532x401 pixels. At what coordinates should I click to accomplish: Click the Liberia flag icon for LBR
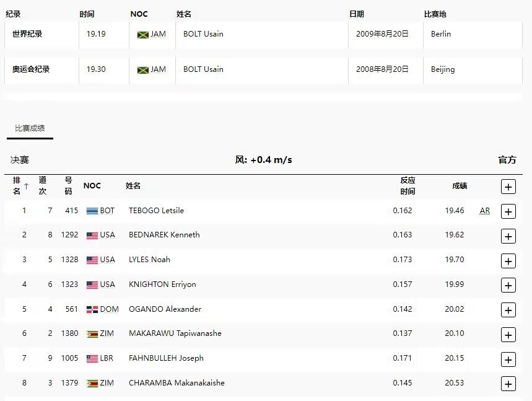92,359
